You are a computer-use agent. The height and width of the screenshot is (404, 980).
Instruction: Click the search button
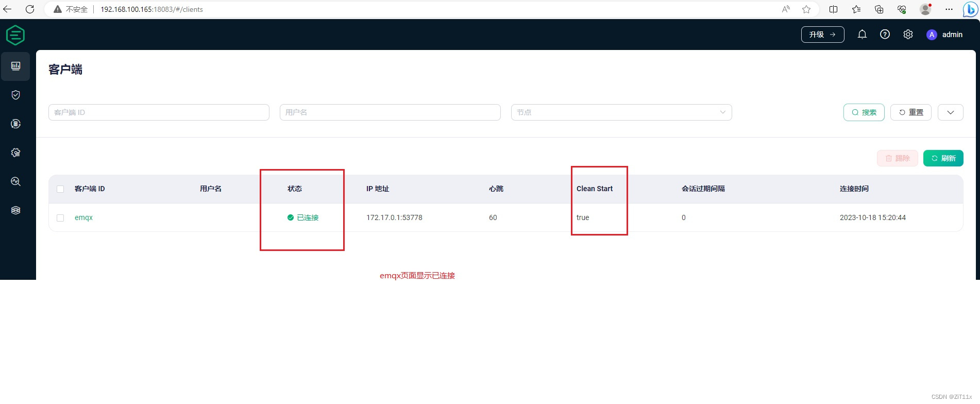point(864,112)
